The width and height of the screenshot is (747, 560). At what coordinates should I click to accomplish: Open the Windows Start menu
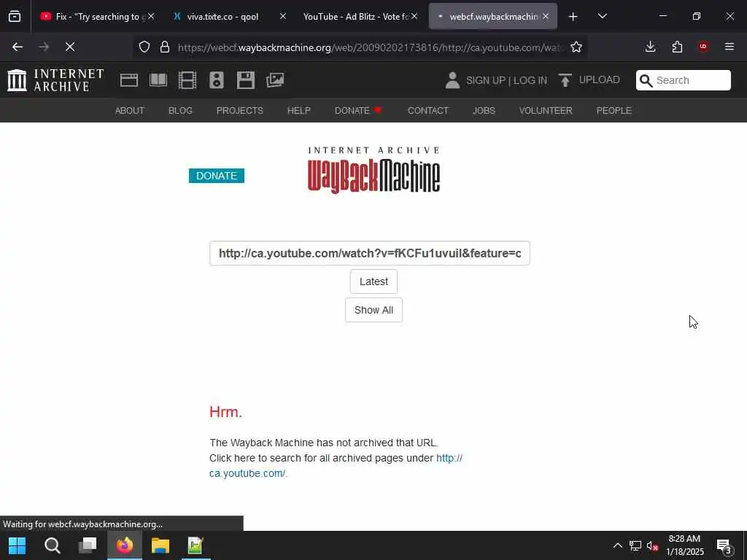[x=18, y=545]
